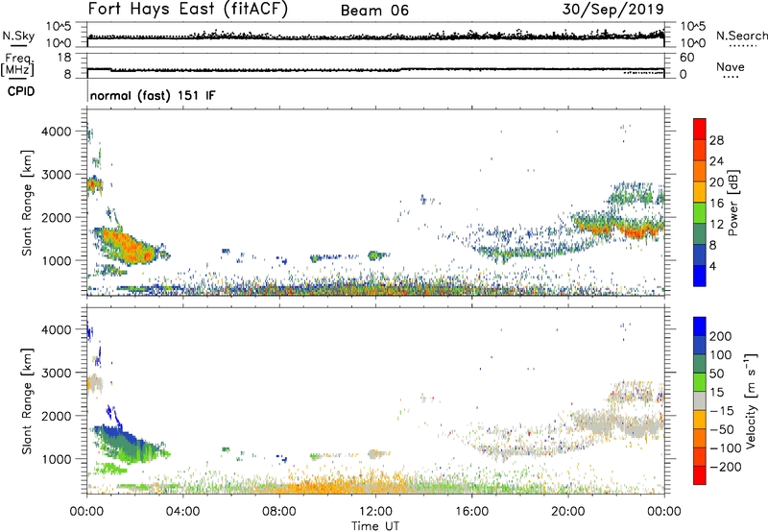
Task: Click the light green 12-16 dB power swatch
Action: coord(700,212)
